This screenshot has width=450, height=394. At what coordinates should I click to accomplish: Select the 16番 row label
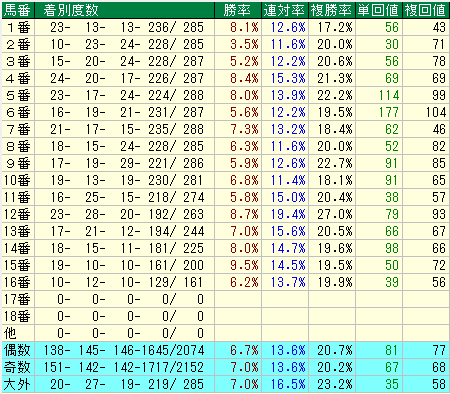click(x=17, y=282)
